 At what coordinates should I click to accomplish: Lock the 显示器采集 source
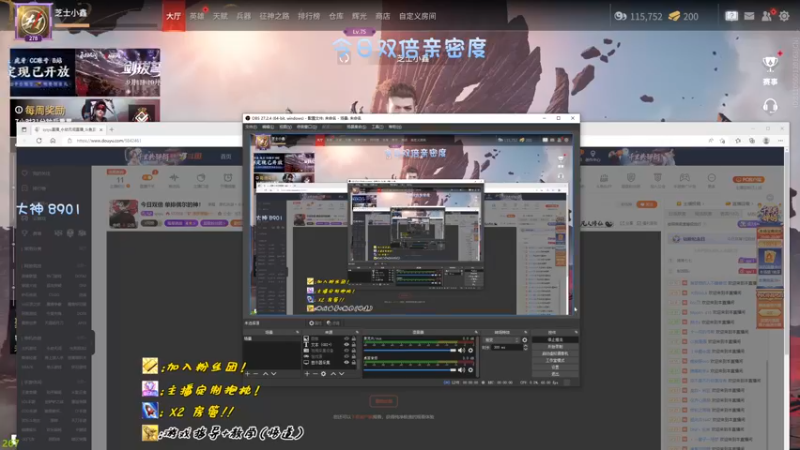(x=354, y=362)
